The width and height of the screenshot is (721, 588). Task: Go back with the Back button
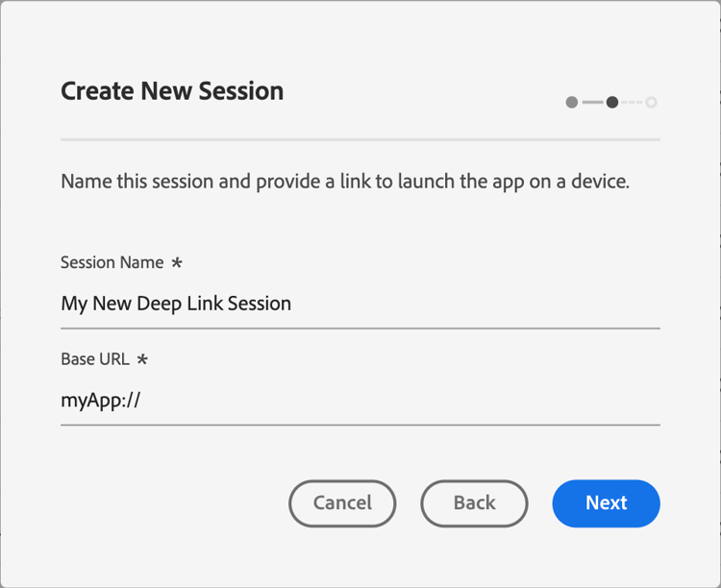click(474, 503)
